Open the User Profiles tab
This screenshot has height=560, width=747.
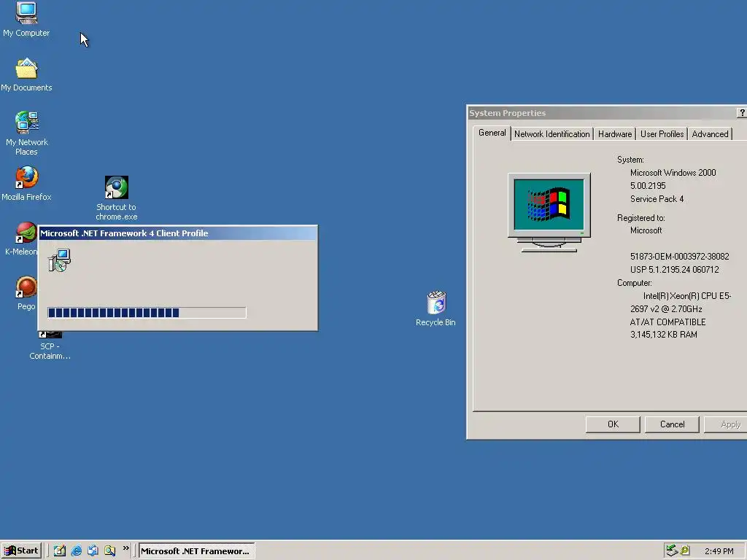(662, 134)
